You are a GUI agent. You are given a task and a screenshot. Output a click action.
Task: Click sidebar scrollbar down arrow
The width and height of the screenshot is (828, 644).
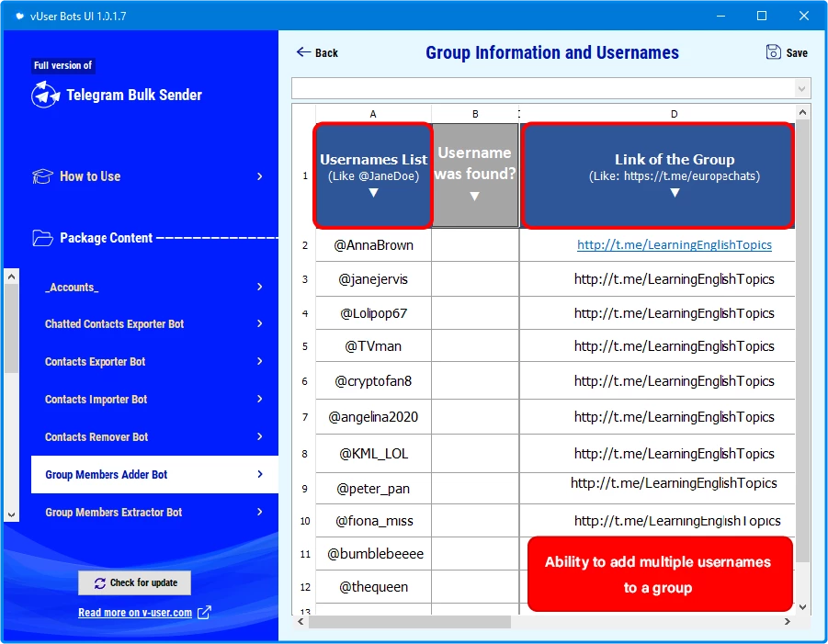pyautogui.click(x=12, y=514)
